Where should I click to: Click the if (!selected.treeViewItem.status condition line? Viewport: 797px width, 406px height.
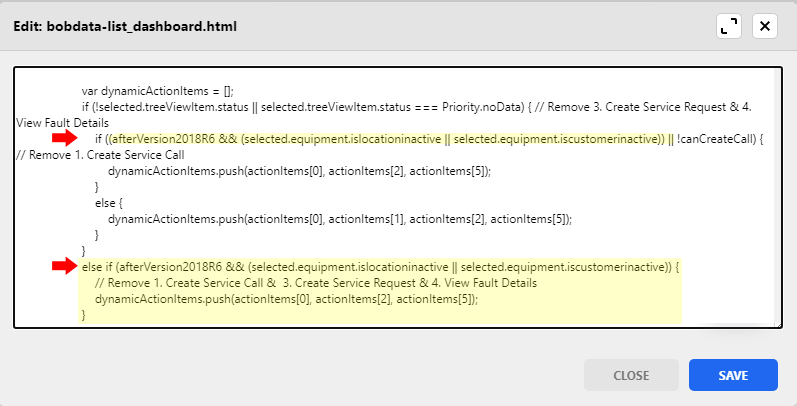[250, 106]
